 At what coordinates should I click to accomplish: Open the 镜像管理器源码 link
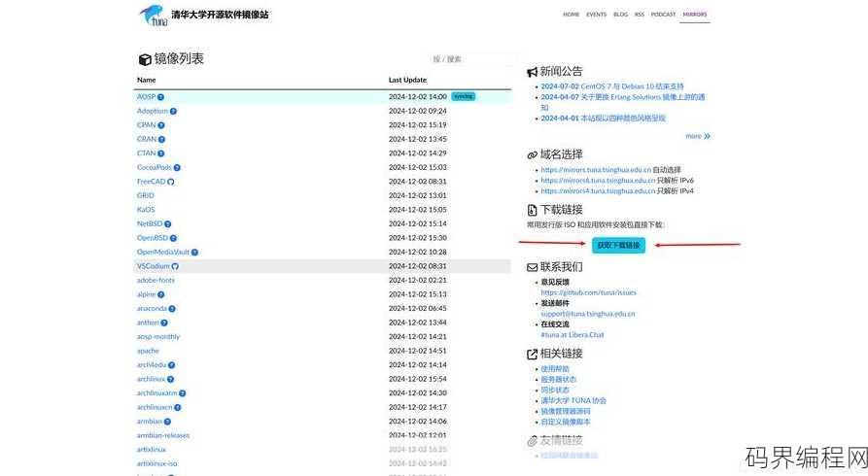566,411
